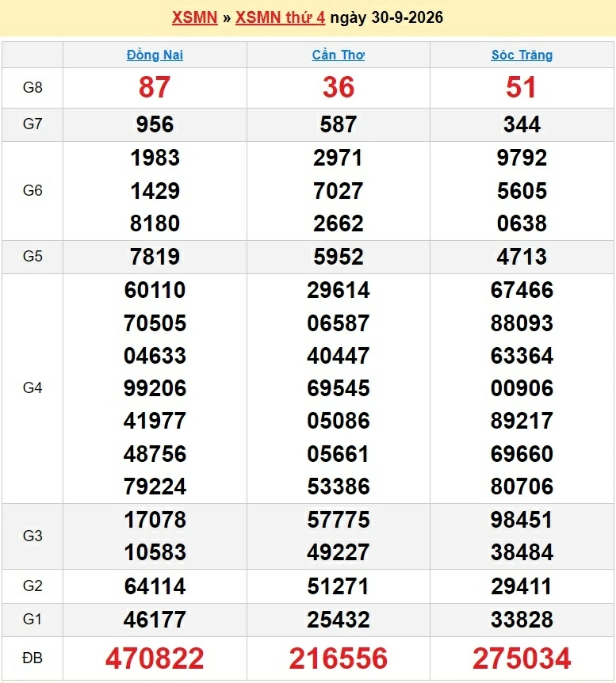
Task: Select G6 number 2662
Action: pos(339,223)
